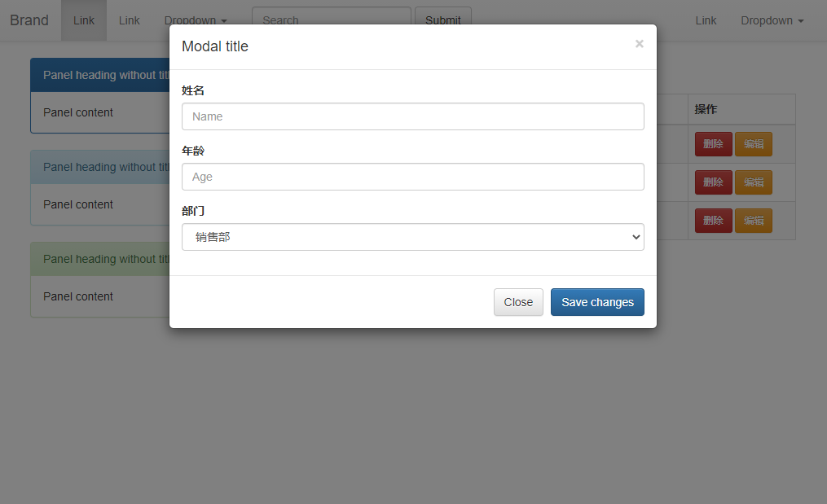Open the right-side navbar Dropdown
Screen dimensions: 827x504
772,20
